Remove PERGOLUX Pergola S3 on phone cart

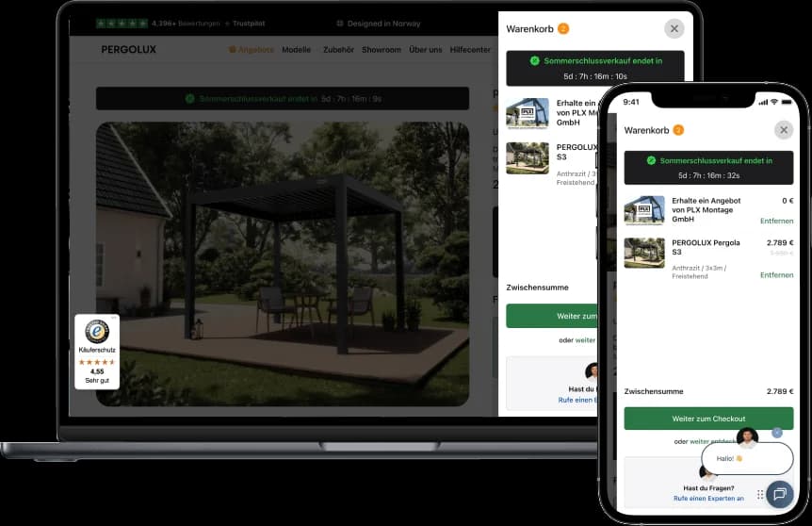pos(776,274)
